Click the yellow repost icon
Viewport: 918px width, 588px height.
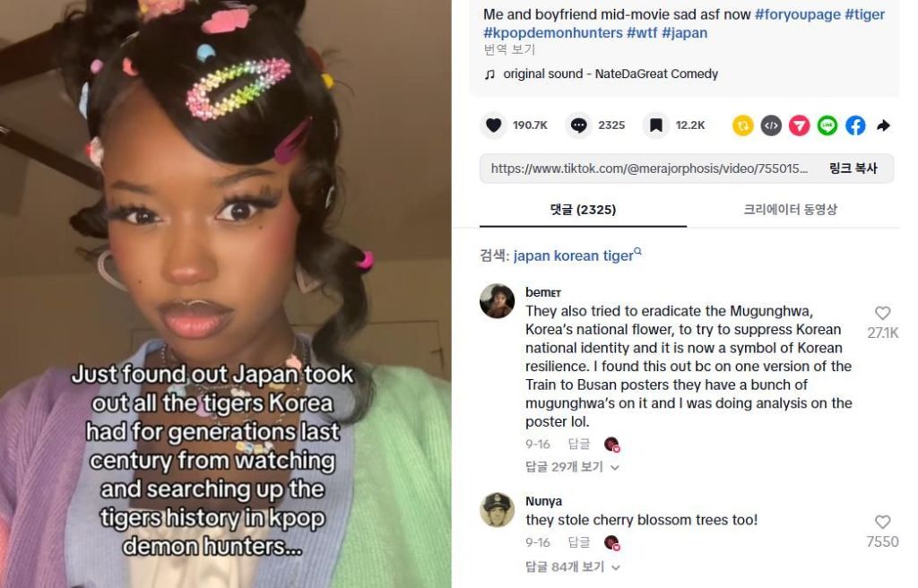(x=742, y=125)
